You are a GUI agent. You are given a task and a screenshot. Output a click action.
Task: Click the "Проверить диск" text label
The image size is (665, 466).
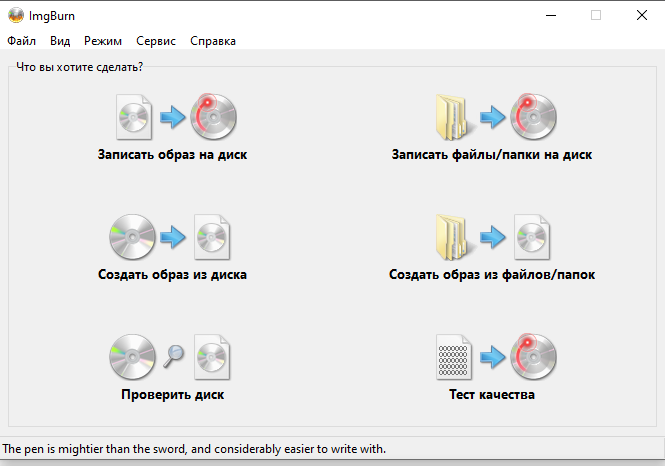pyautogui.click(x=172, y=394)
